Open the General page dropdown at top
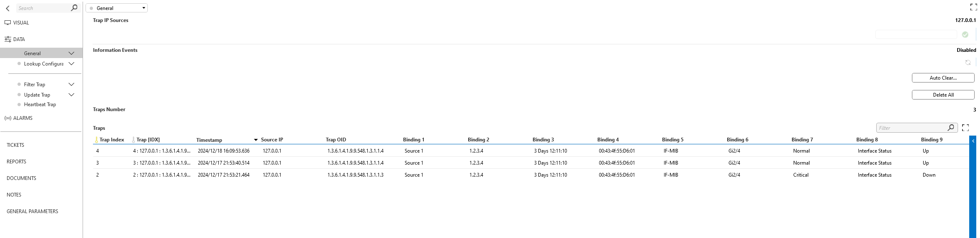This screenshot has height=238, width=980. 117,8
